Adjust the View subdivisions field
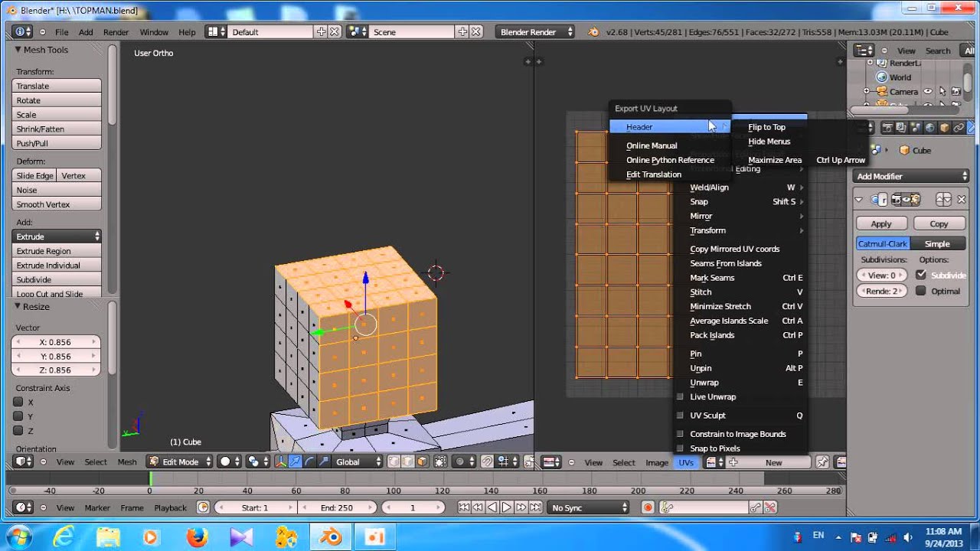The image size is (980, 551). point(881,275)
